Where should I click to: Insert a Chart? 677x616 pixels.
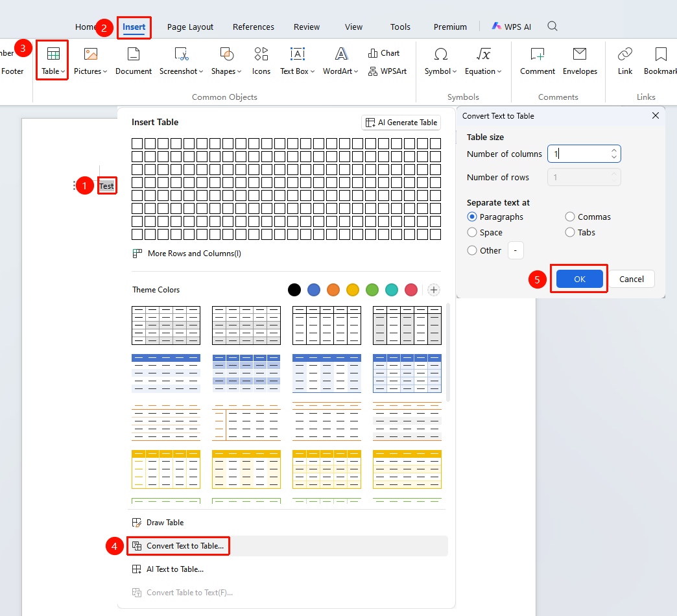point(384,53)
